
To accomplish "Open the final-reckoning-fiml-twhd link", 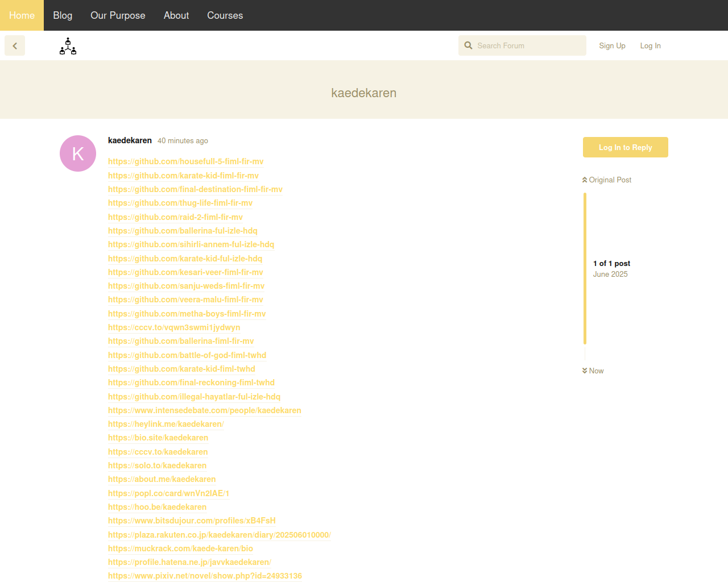I will (x=191, y=383).
